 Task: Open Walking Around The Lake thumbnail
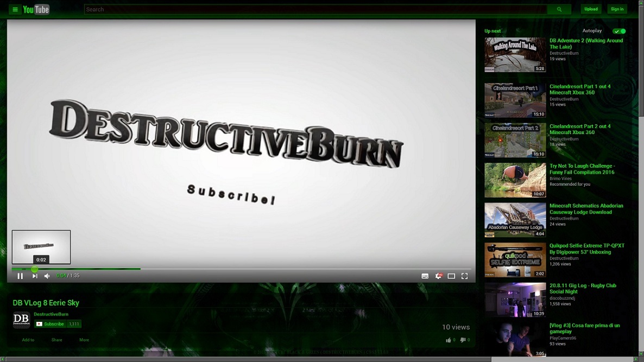point(515,55)
